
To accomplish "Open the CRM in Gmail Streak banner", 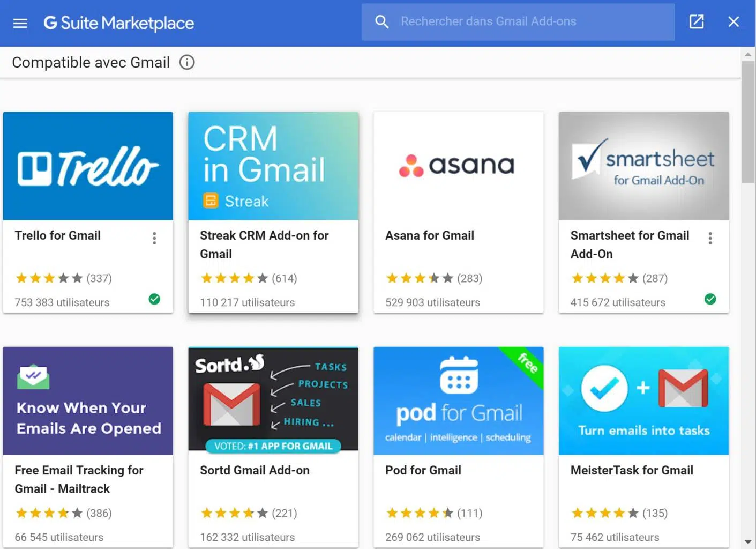I will [273, 166].
